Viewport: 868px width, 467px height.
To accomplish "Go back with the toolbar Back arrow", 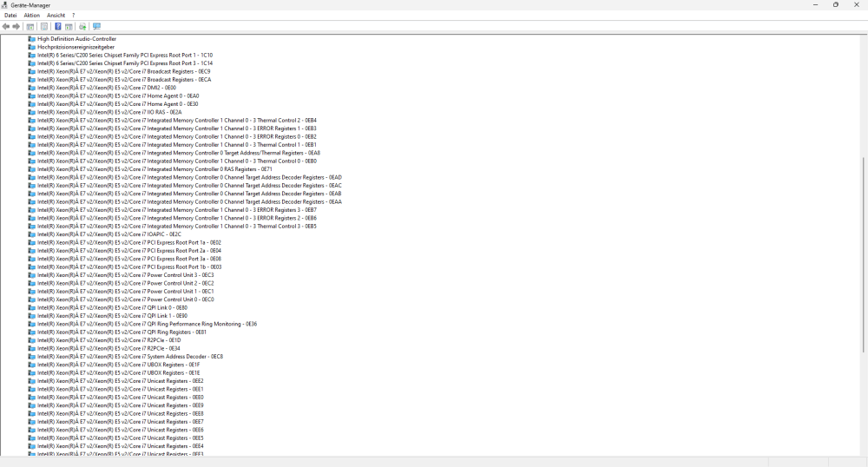I will (6, 27).
